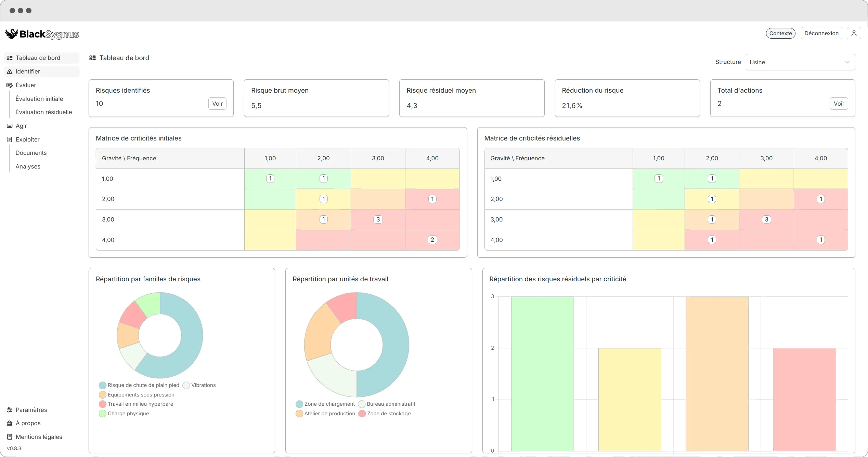Open Mentions légales page
Screen dimensions: 868x457
41,437
